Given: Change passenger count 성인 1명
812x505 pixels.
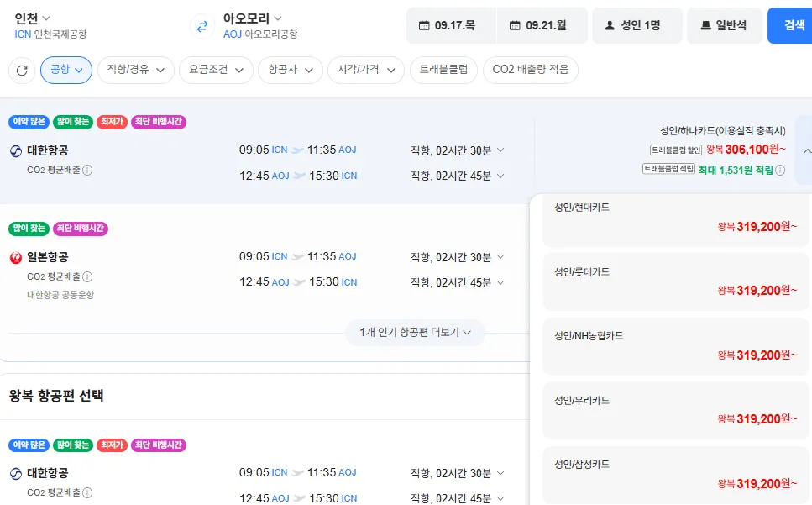Looking at the screenshot, I should (x=637, y=25).
